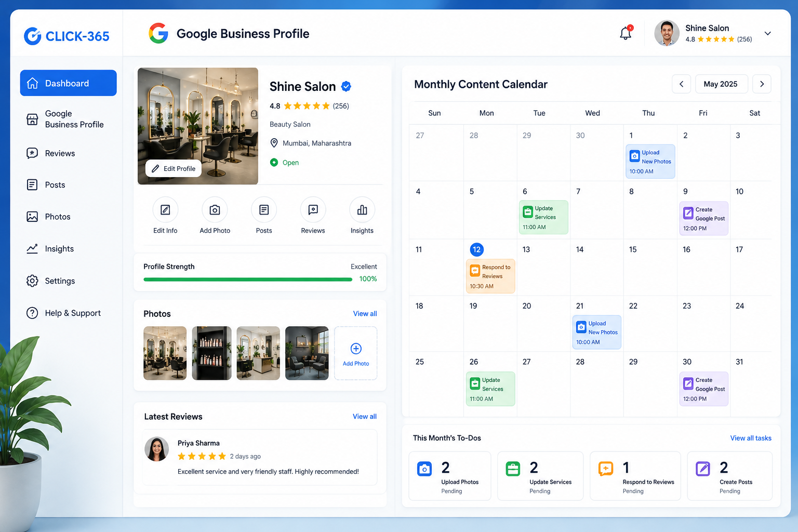The image size is (798, 532).
Task: Expand the Shine Salon account dropdown
Action: coord(767,33)
